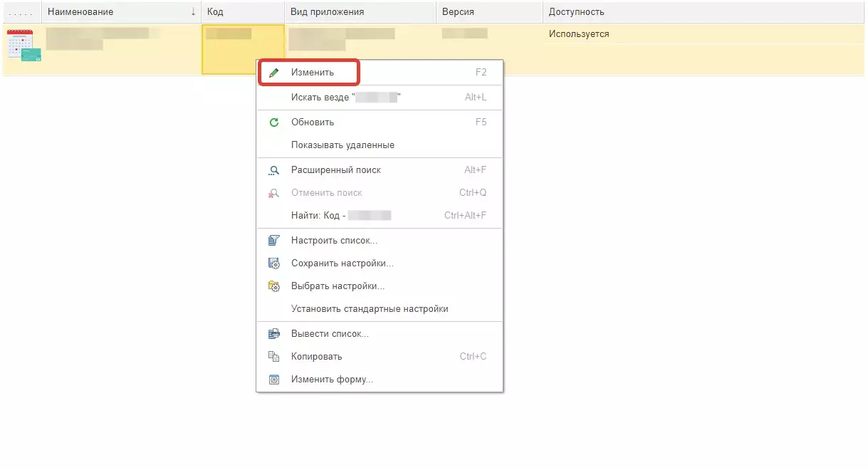Screen dimensions: 868x470
Task: Select Установить стандартные настройки
Action: [379, 309]
